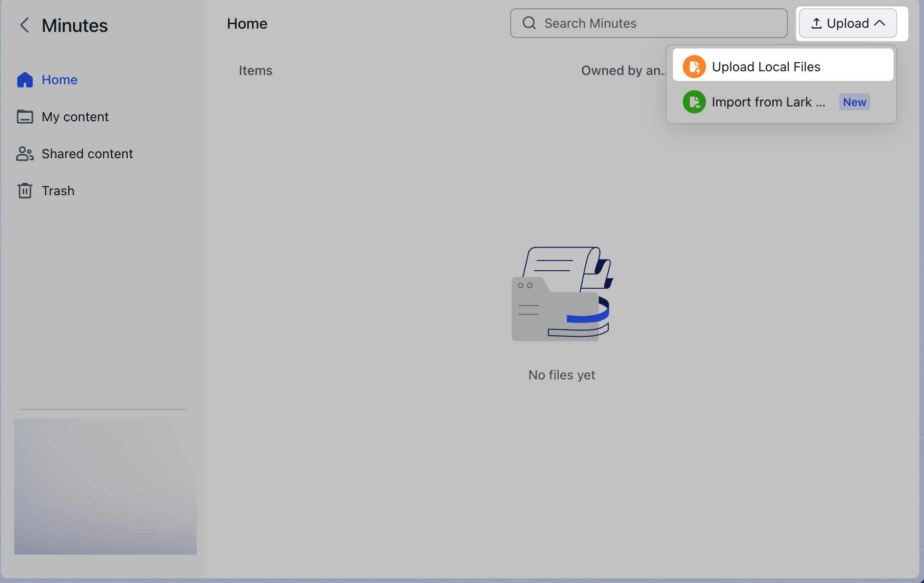Click the green Import from Lark icon
The image size is (924, 583).
pyautogui.click(x=694, y=102)
